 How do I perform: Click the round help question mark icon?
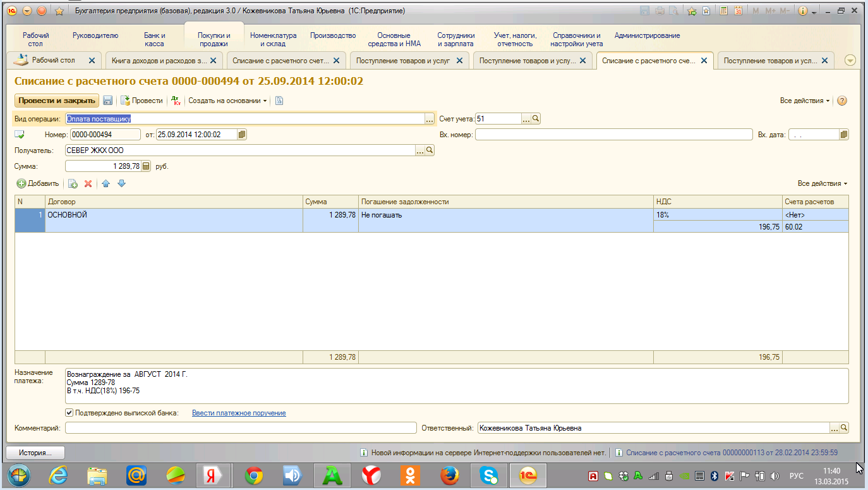(841, 101)
